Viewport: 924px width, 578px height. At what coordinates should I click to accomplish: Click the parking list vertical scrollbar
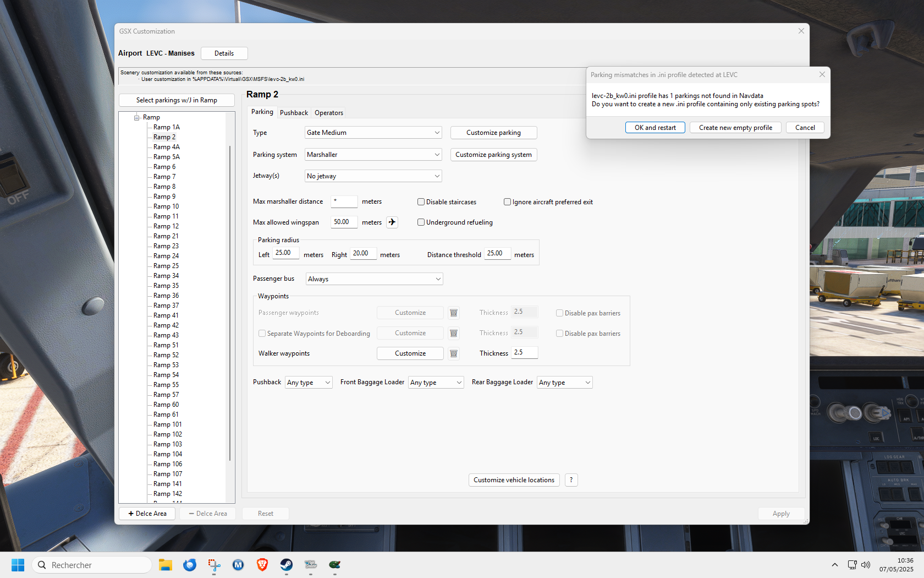230,303
